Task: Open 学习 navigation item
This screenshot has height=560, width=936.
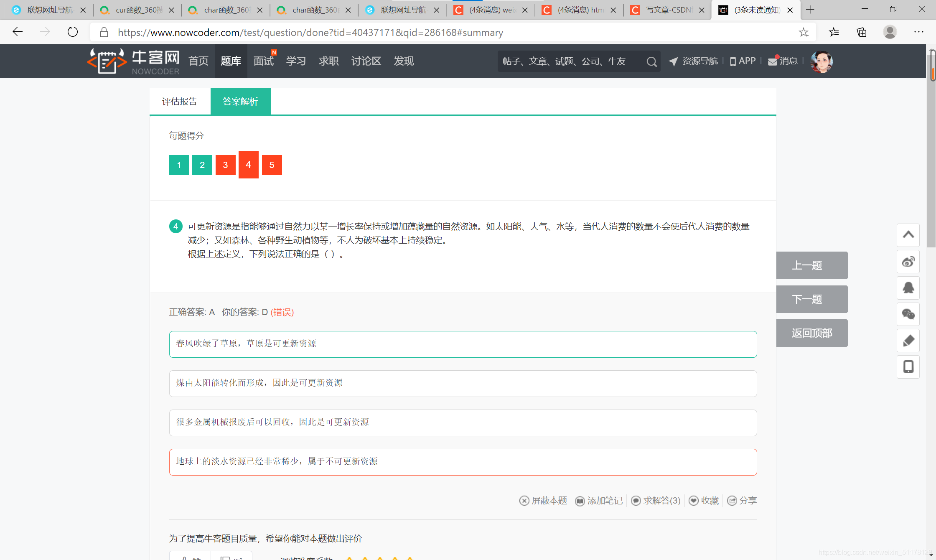Action: coord(296,61)
